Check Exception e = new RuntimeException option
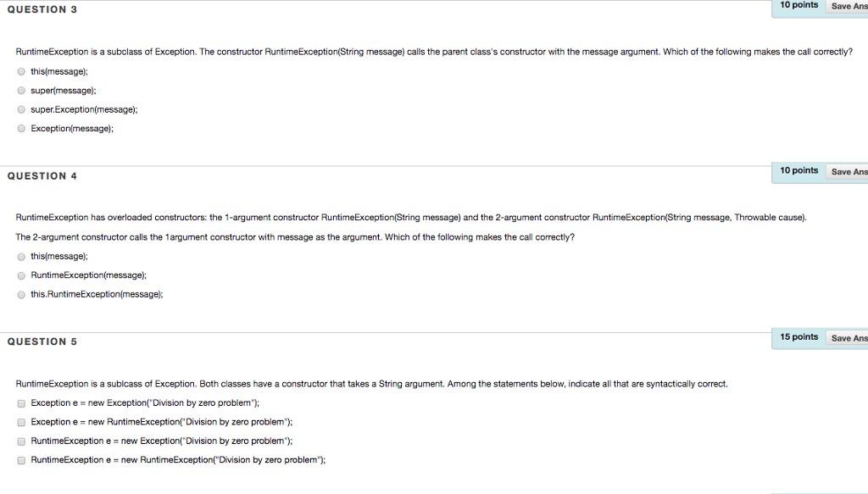Viewport: 868px width, 494px height. click(x=21, y=422)
